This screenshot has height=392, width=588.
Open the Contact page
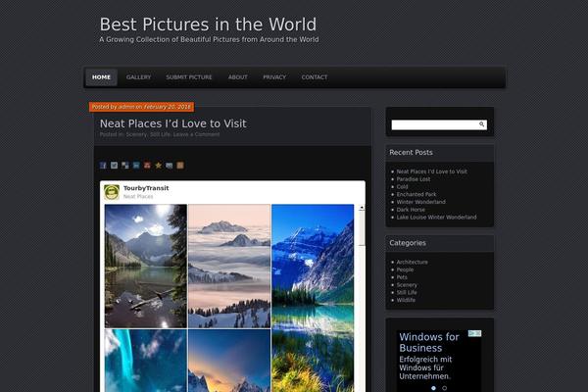[x=315, y=77]
